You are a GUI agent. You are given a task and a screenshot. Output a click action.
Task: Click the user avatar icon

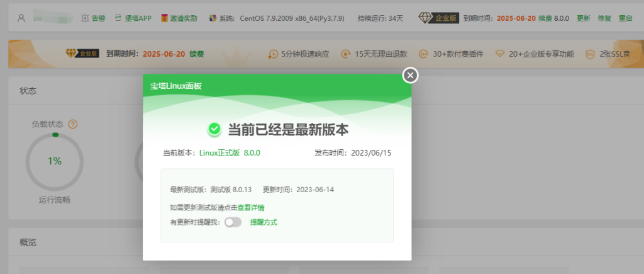[21, 18]
